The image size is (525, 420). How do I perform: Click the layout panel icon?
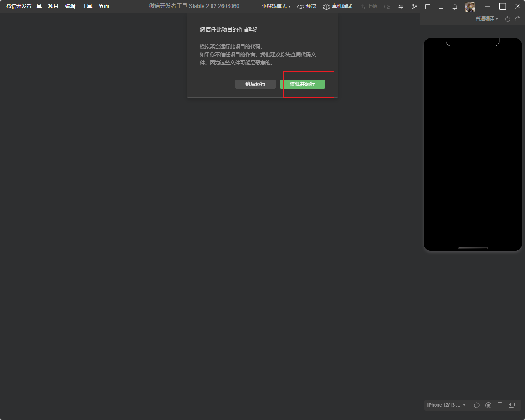pyautogui.click(x=428, y=7)
